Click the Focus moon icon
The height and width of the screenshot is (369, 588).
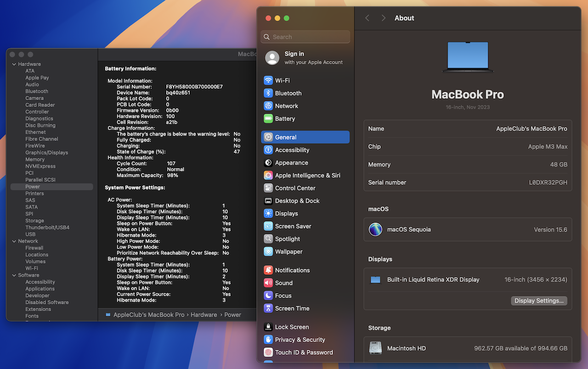tap(268, 296)
